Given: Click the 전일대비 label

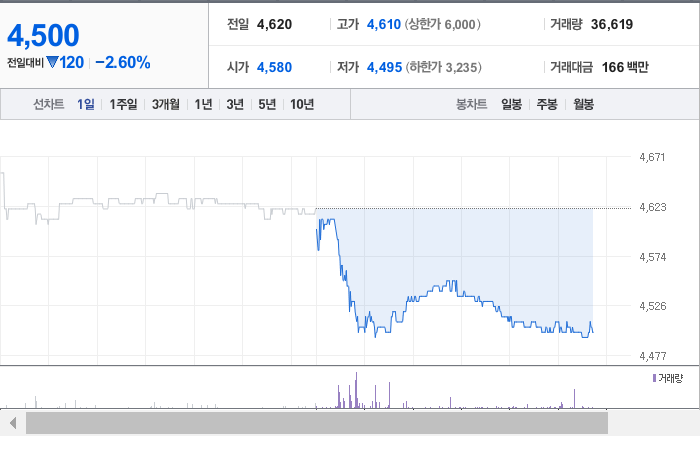Looking at the screenshot, I should tap(25, 63).
